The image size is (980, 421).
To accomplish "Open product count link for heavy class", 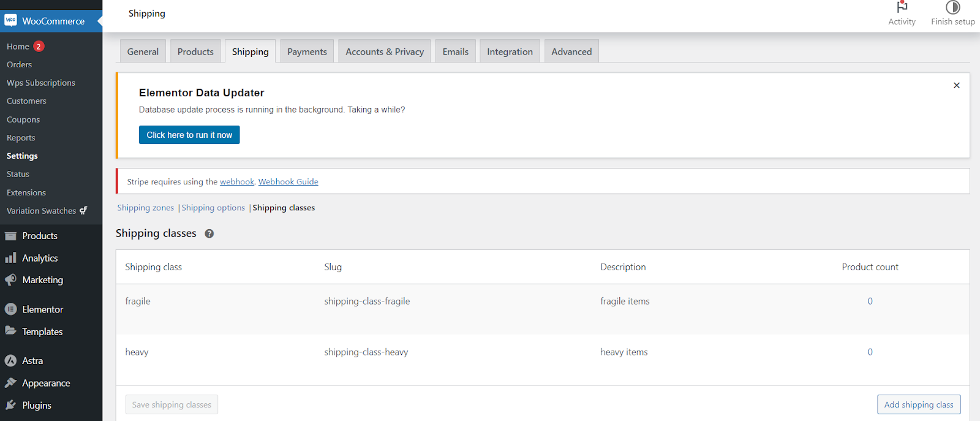I will 870,352.
